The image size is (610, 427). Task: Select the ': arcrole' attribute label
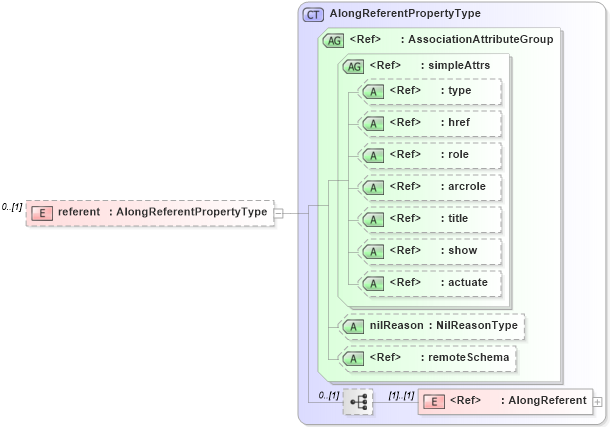click(x=463, y=186)
